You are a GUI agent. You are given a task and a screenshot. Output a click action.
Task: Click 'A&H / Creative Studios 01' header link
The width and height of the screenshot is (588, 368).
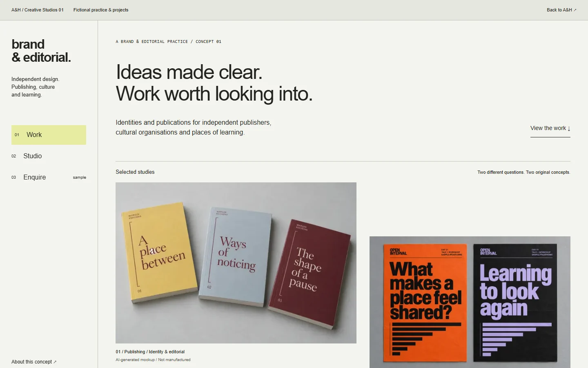[x=38, y=10]
